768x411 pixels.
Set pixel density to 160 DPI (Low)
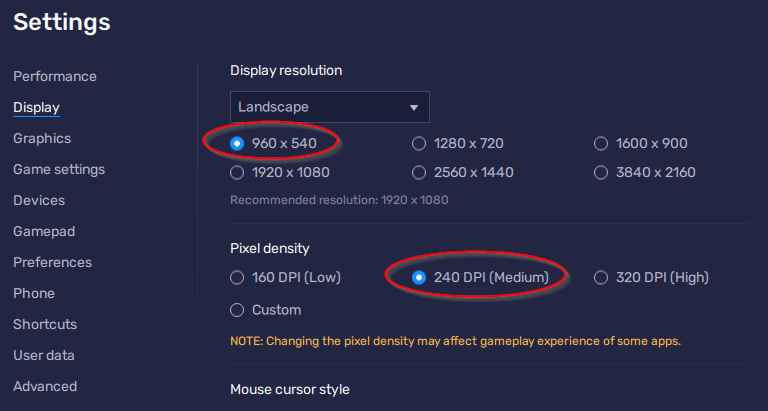click(x=237, y=277)
